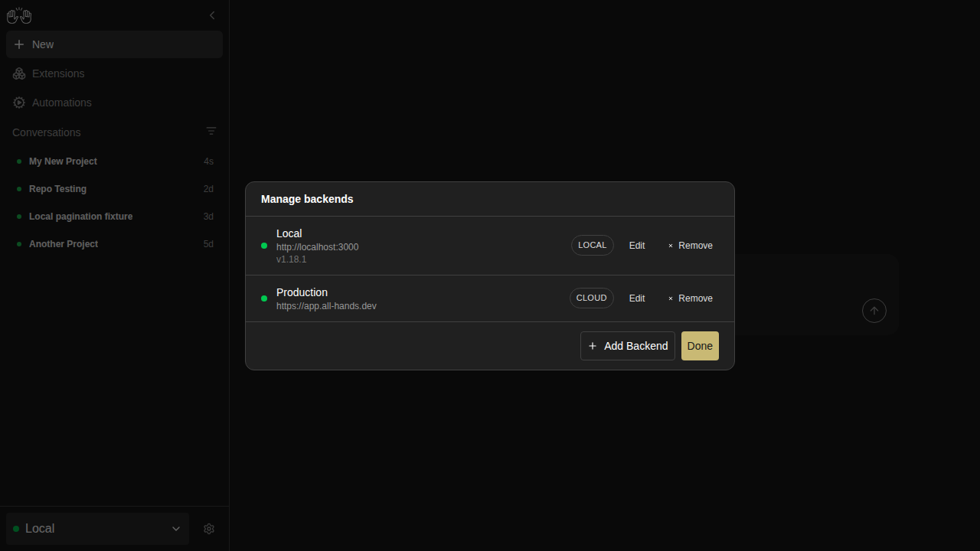Click the Production backend name
Viewport: 980px width, 551px height.
tap(302, 292)
